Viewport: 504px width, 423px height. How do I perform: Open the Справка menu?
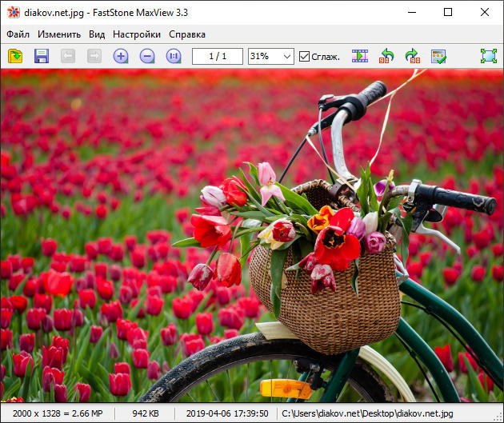click(187, 34)
